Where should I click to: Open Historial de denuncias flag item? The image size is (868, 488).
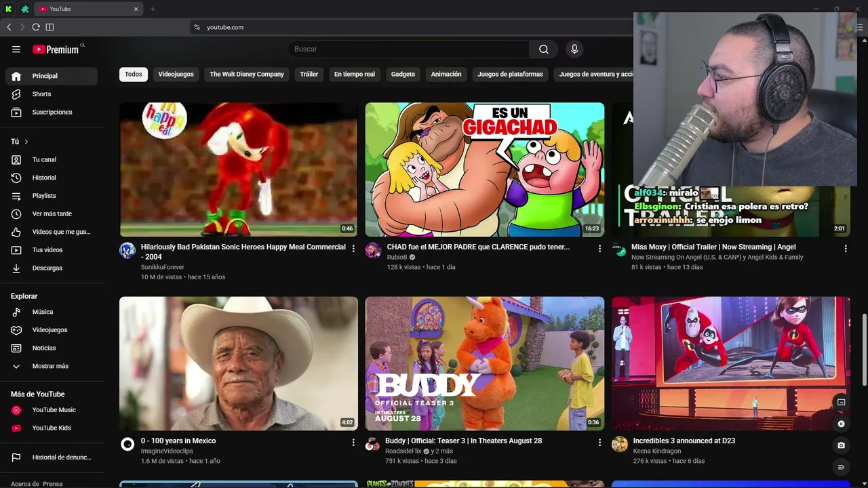52,457
